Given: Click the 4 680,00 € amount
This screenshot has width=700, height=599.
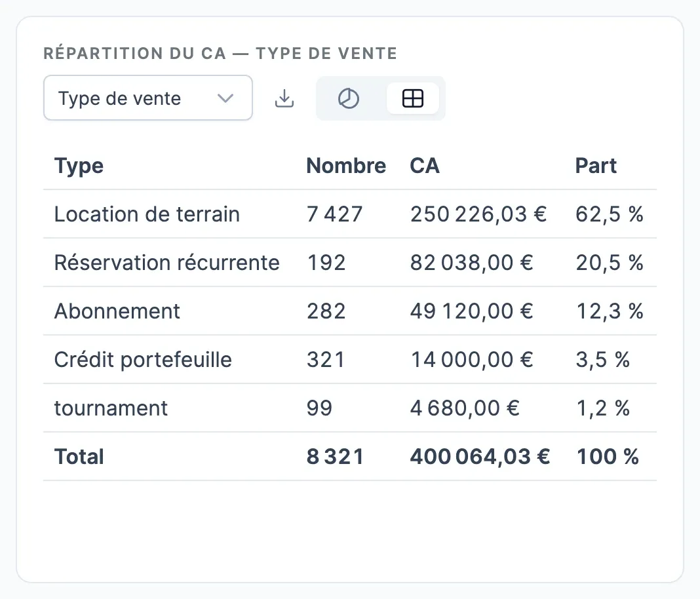Looking at the screenshot, I should click(465, 408).
